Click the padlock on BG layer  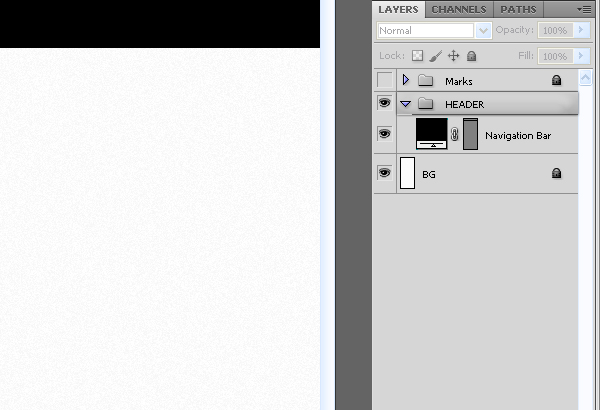coord(556,173)
